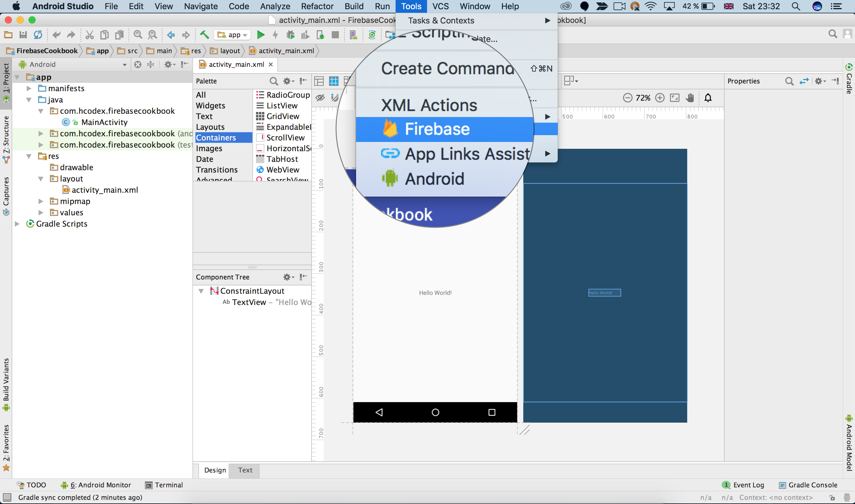Viewport: 855px width, 504px height.
Task: Collapse the java folder
Action: pyautogui.click(x=29, y=100)
